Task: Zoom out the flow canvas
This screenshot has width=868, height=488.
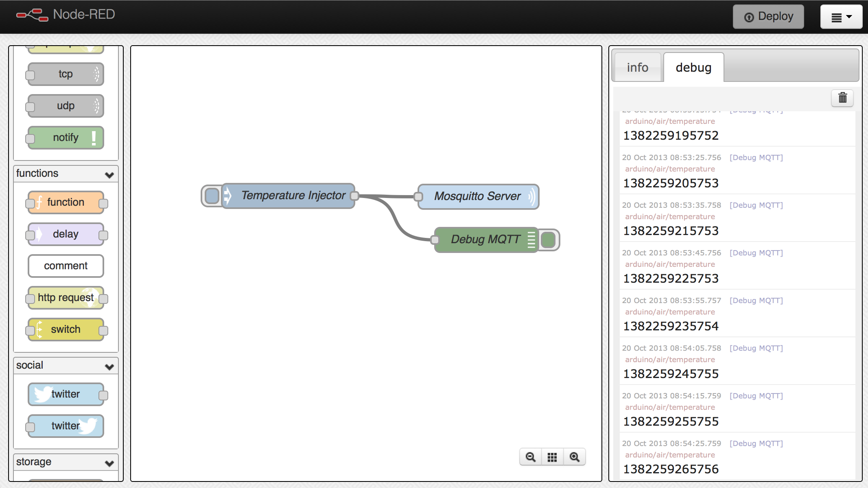Action: pos(531,457)
